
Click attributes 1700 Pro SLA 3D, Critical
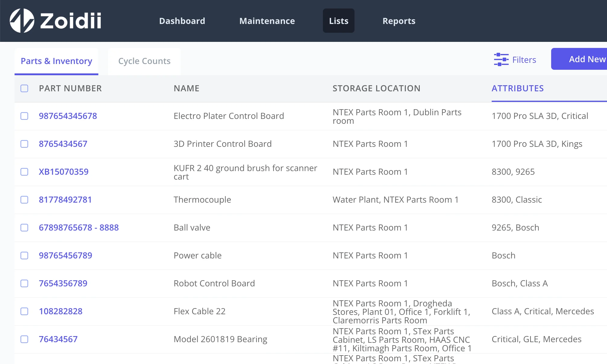click(x=540, y=116)
